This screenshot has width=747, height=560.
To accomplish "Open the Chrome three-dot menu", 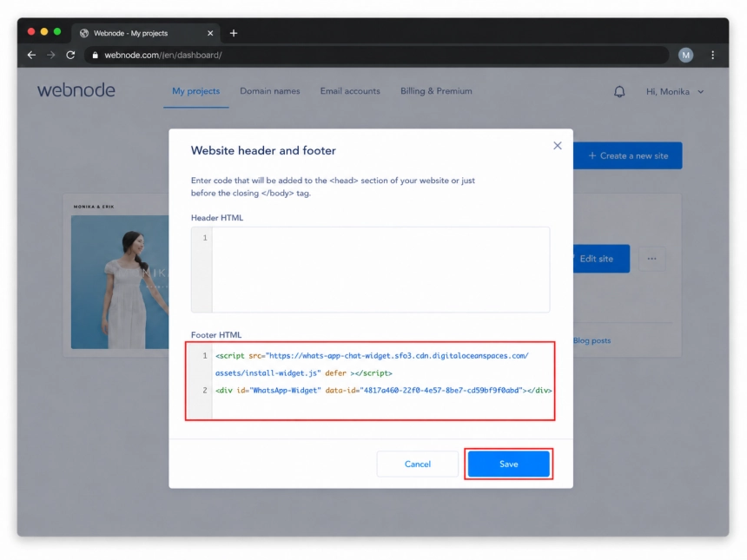I will (713, 56).
